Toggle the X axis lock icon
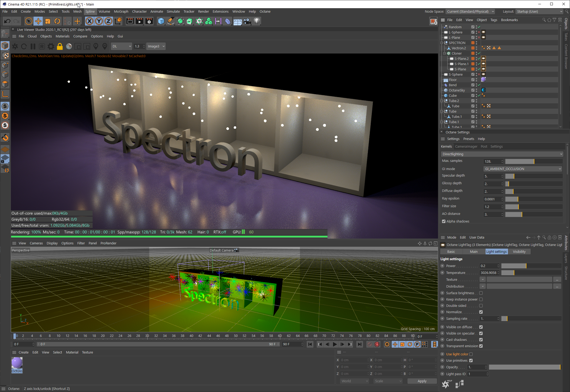 (x=89, y=21)
